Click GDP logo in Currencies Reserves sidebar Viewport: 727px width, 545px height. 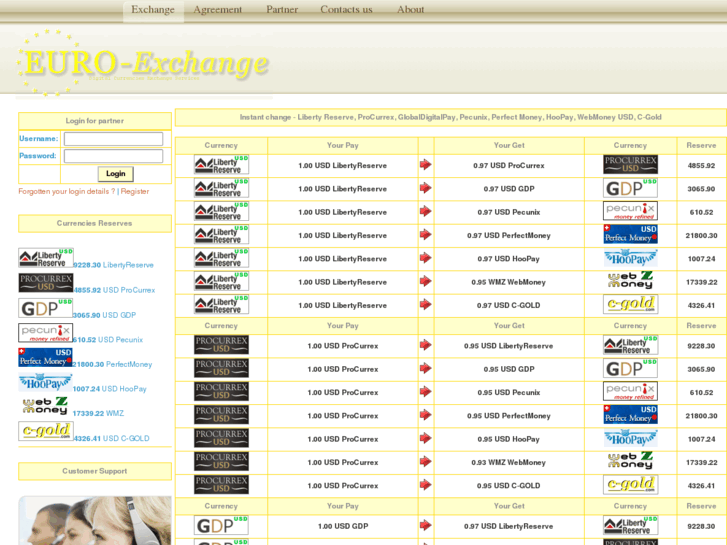(x=45, y=308)
